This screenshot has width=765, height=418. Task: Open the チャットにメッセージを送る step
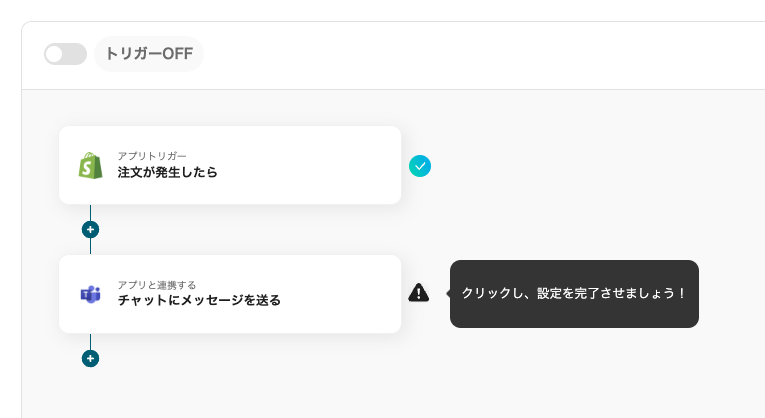coord(199,300)
